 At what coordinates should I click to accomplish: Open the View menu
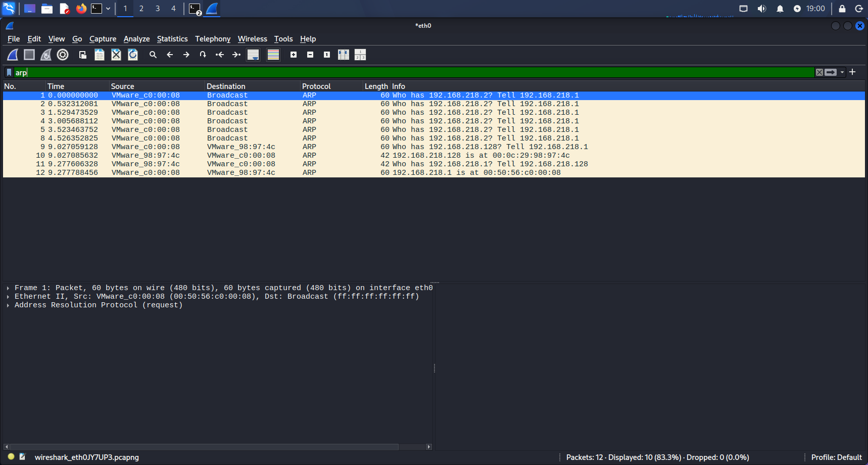click(x=57, y=39)
